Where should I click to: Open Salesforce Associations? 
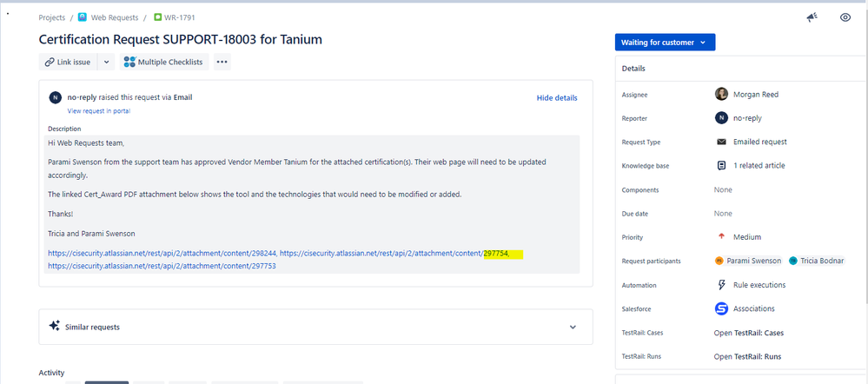(x=754, y=308)
